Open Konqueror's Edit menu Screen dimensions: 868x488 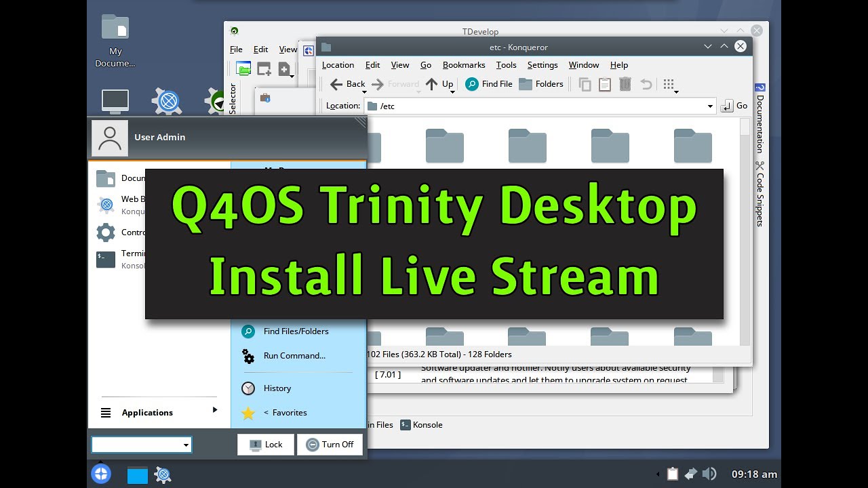tap(372, 65)
